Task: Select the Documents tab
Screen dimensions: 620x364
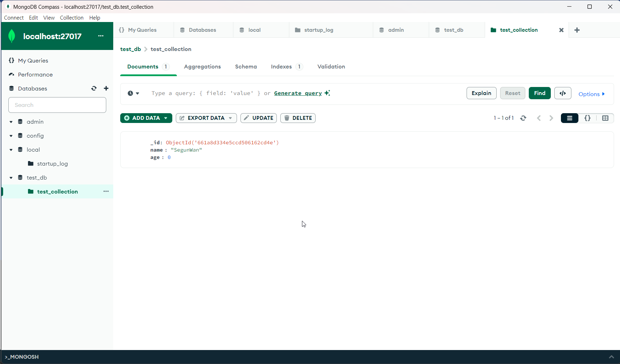Action: 148,67
